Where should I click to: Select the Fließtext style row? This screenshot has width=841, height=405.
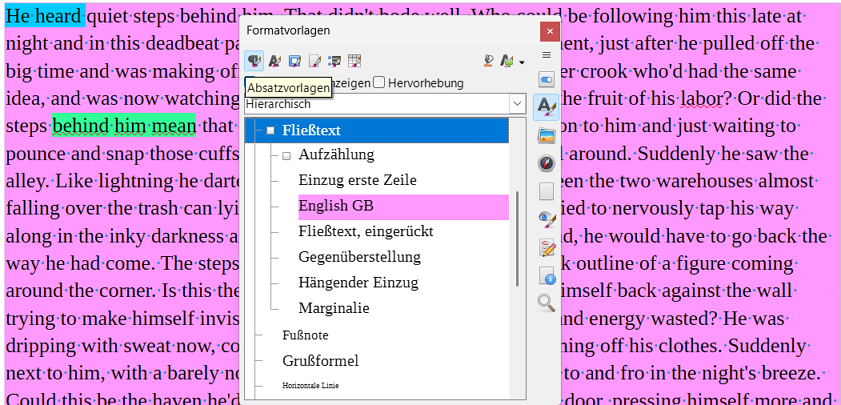click(377, 130)
